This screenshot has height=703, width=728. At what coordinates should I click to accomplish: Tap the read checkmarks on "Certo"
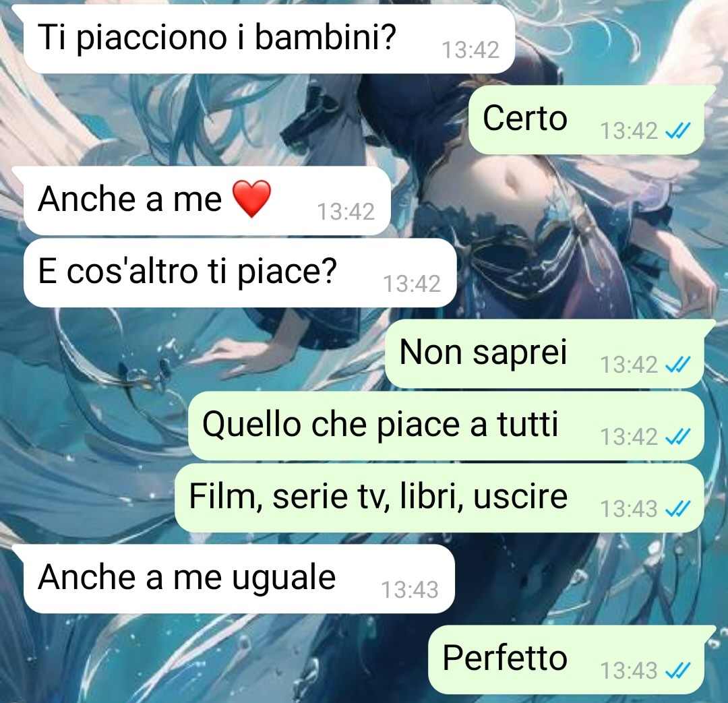678,131
